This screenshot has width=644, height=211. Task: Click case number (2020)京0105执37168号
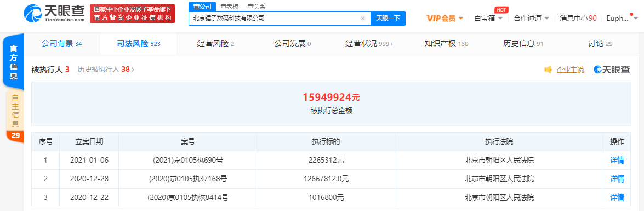click(x=187, y=179)
